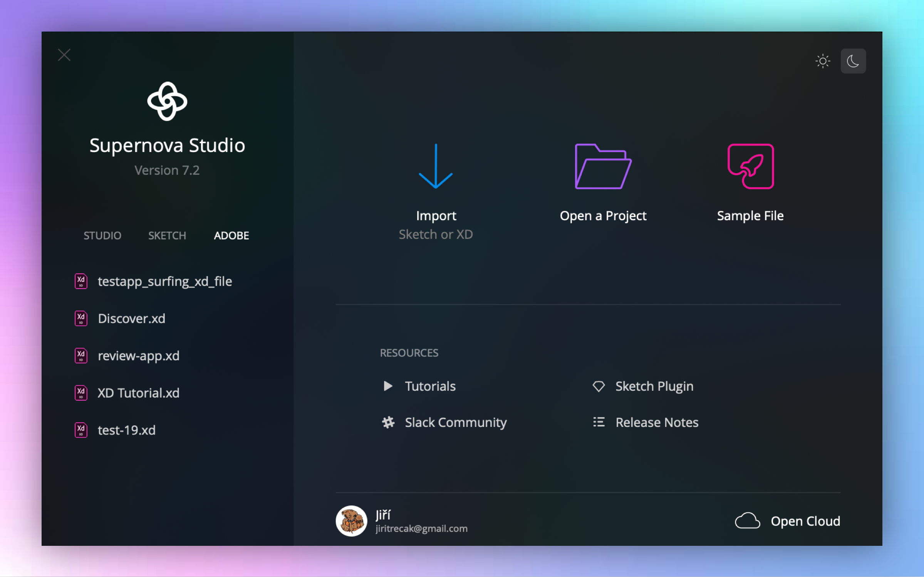Select the ADOBE tab
The height and width of the screenshot is (577, 924).
[x=231, y=235]
